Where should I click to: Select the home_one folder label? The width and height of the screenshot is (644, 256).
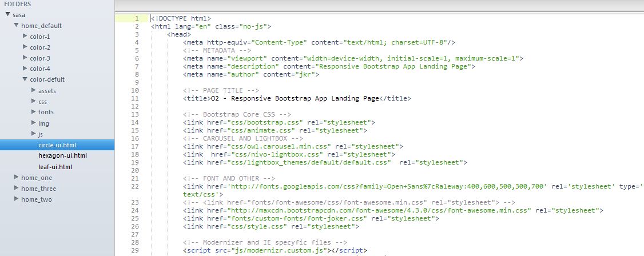37,178
